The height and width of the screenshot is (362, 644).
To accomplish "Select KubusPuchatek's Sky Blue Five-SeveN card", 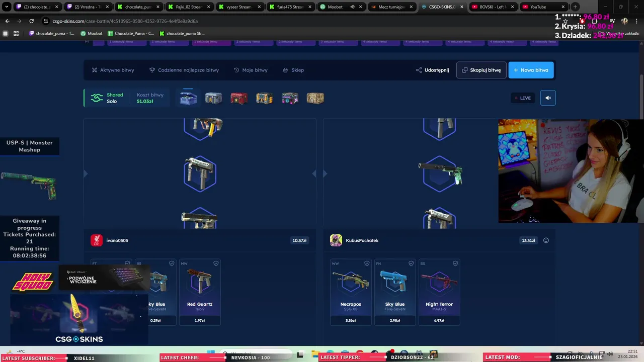I will (x=395, y=292).
